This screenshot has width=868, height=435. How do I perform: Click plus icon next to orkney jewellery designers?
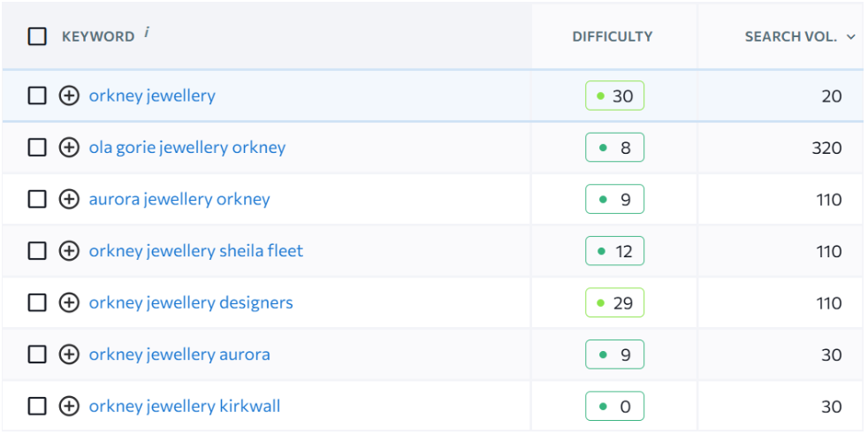pyautogui.click(x=69, y=302)
